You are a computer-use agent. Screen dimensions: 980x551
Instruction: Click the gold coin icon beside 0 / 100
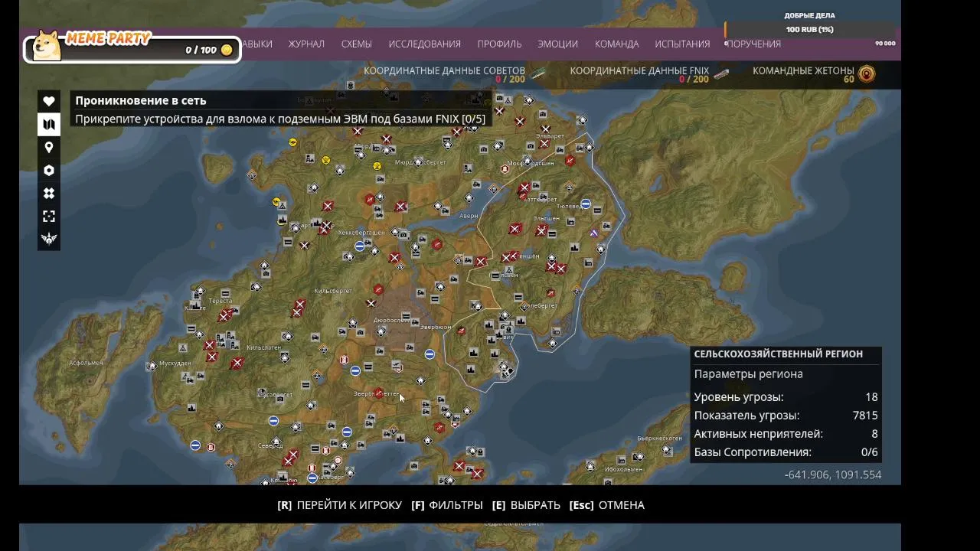[227, 50]
